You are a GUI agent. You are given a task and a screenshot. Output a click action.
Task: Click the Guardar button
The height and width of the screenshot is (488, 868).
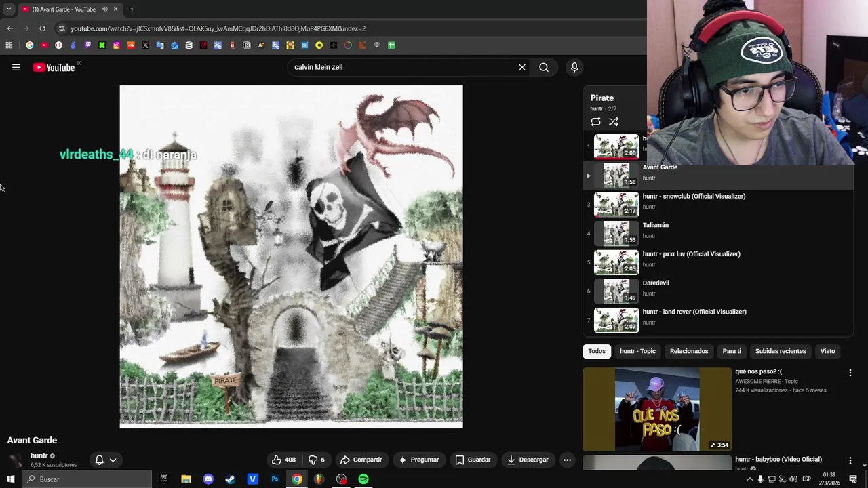click(x=473, y=460)
